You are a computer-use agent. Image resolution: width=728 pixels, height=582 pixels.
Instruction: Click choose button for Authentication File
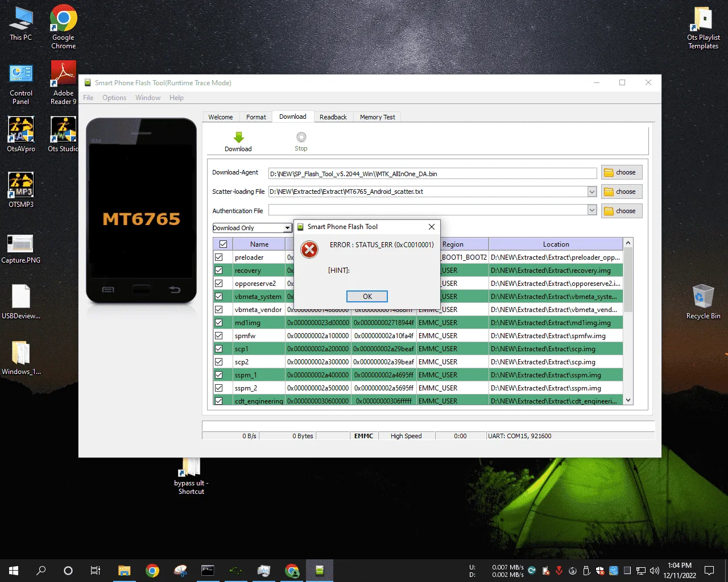622,211
